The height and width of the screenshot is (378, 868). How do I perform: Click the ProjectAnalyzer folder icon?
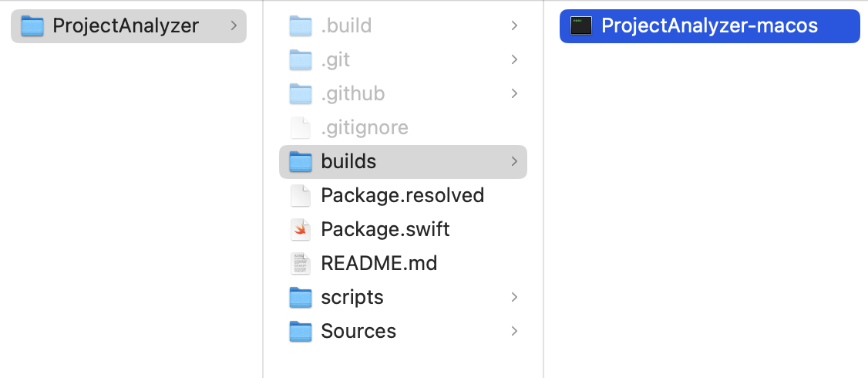point(32,25)
